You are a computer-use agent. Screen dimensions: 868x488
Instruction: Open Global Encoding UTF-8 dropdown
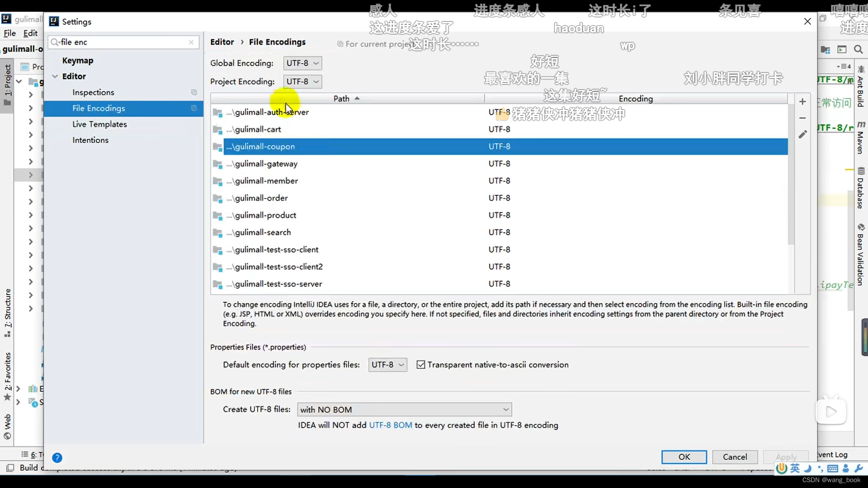click(x=301, y=62)
